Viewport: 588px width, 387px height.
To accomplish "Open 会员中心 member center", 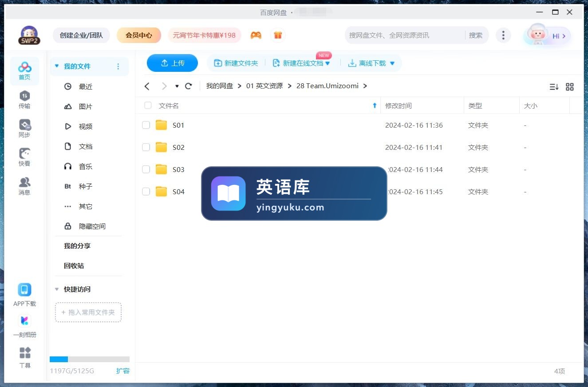I will (x=139, y=35).
